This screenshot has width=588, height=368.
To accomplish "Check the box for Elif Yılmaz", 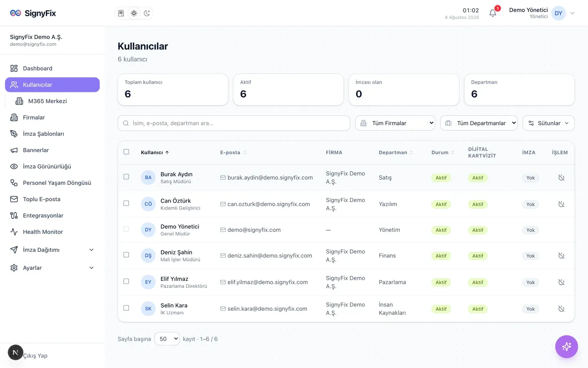I will pos(126,281).
